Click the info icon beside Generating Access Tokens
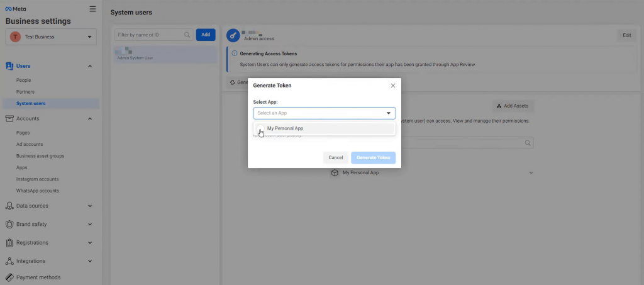The image size is (644, 285). (x=234, y=53)
